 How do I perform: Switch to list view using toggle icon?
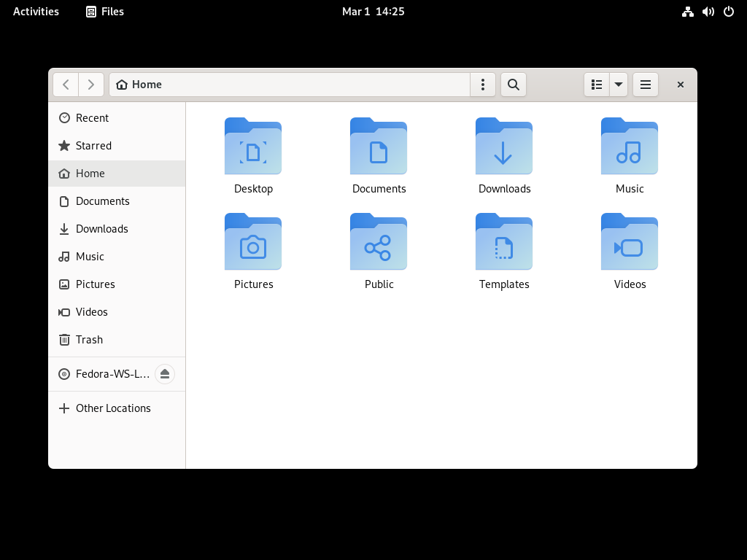coord(597,85)
